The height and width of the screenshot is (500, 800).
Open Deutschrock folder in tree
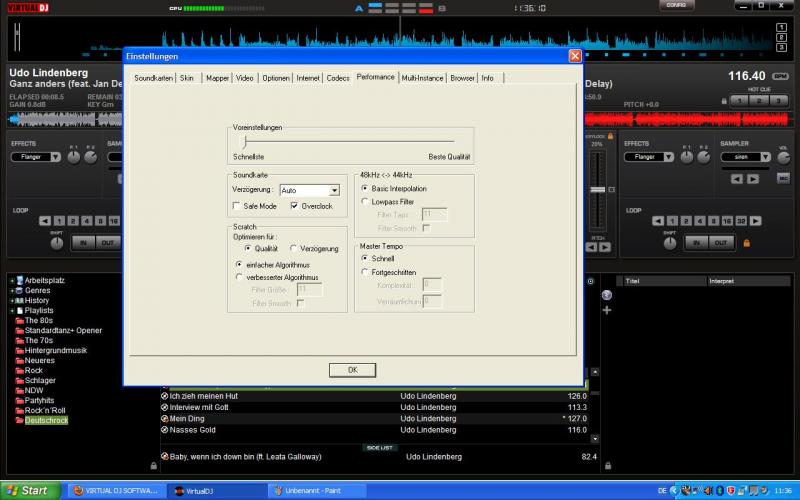pyautogui.click(x=46, y=420)
